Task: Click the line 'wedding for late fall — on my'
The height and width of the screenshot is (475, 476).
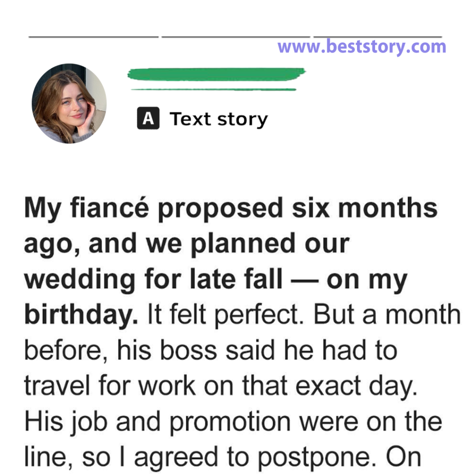Action: click(x=216, y=279)
